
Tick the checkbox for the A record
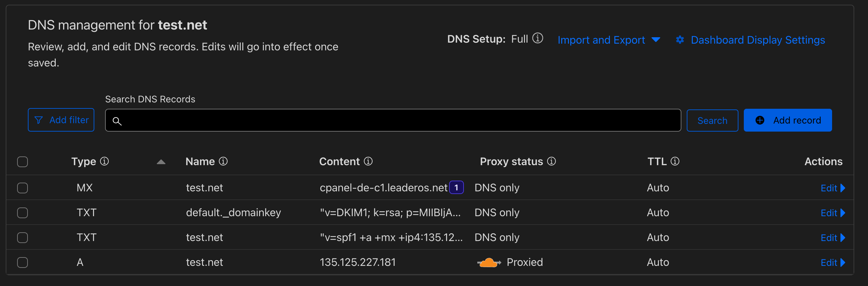tap(22, 262)
